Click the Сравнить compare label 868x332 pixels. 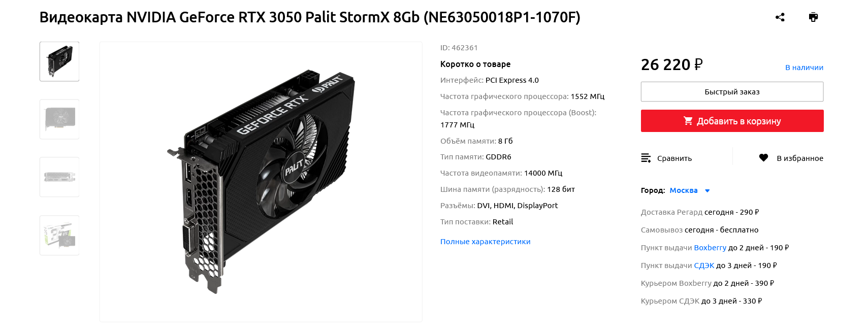(674, 158)
